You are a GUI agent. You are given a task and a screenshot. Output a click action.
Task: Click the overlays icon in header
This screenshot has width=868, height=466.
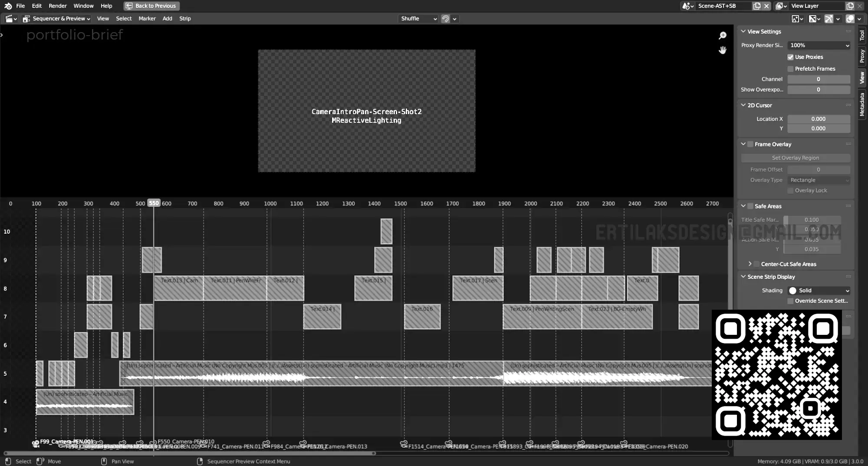[850, 19]
